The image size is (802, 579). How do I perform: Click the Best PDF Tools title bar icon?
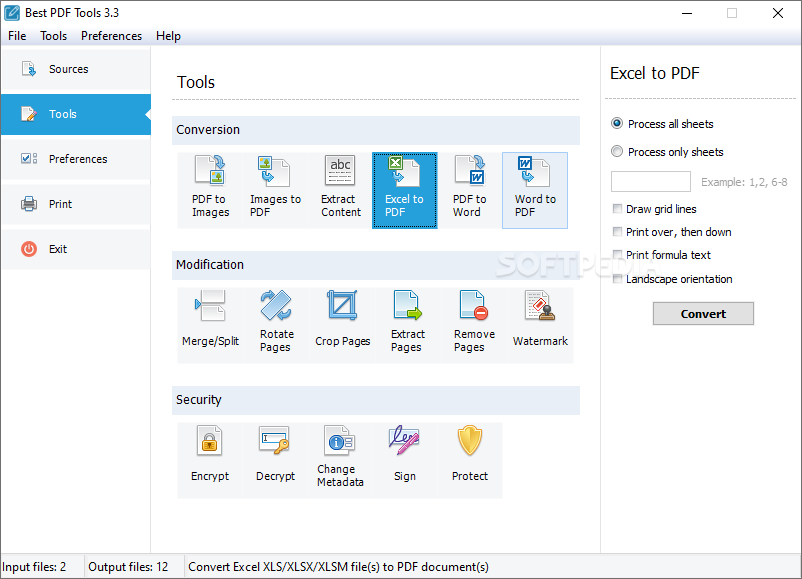point(12,13)
